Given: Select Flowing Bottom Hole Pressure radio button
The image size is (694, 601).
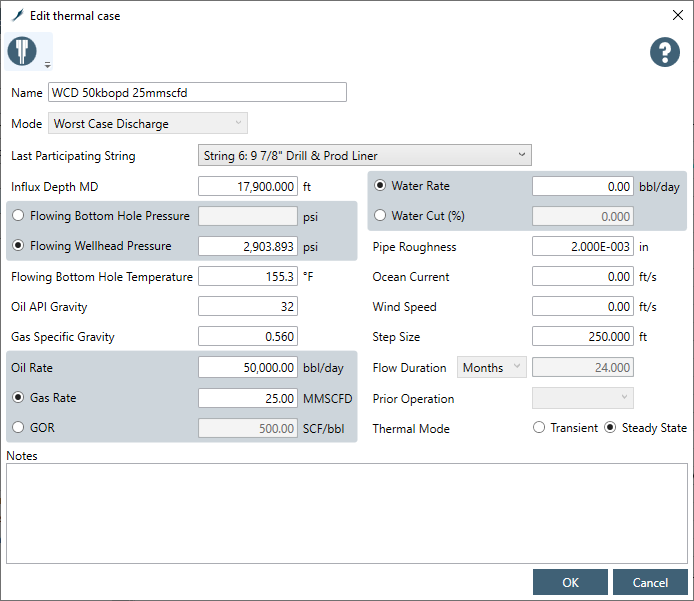Looking at the screenshot, I should pyautogui.click(x=18, y=216).
